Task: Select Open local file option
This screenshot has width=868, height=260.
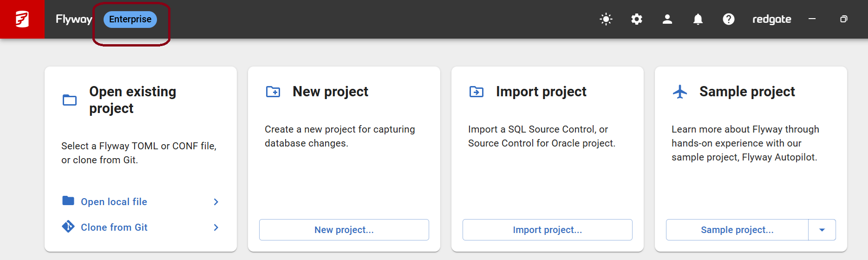Action: [x=114, y=201]
